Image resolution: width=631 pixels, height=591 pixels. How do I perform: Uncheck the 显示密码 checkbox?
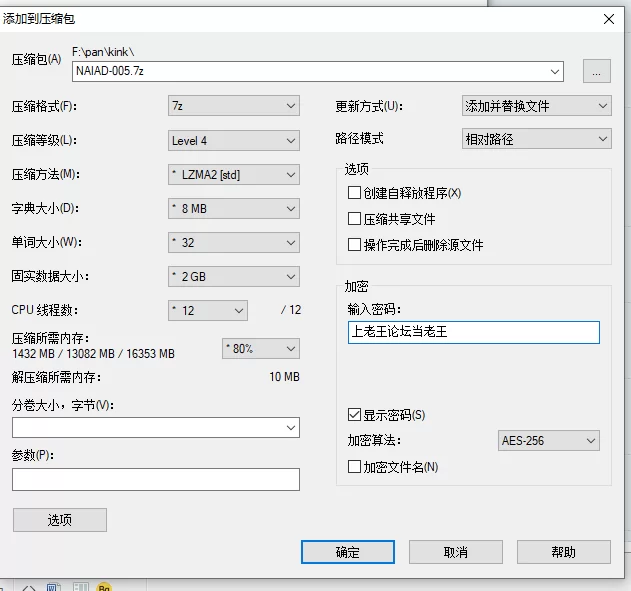[x=354, y=414]
